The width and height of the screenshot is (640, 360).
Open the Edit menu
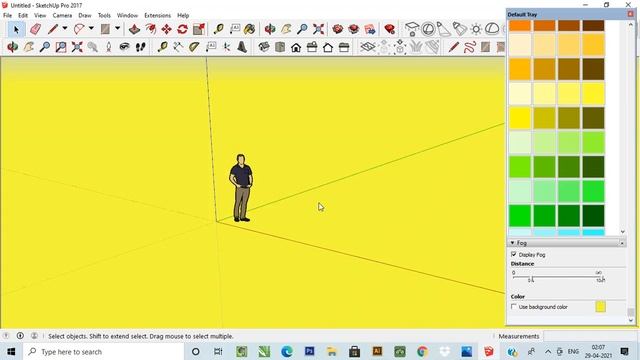tap(23, 16)
